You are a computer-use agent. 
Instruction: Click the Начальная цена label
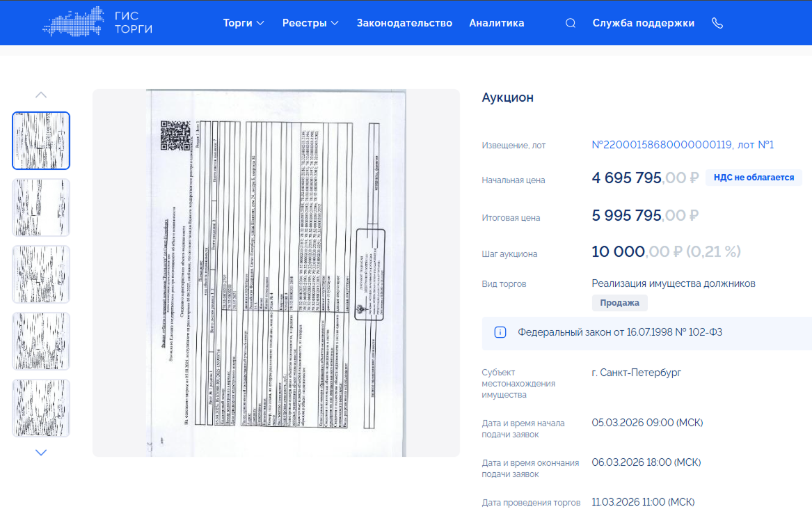tap(514, 180)
